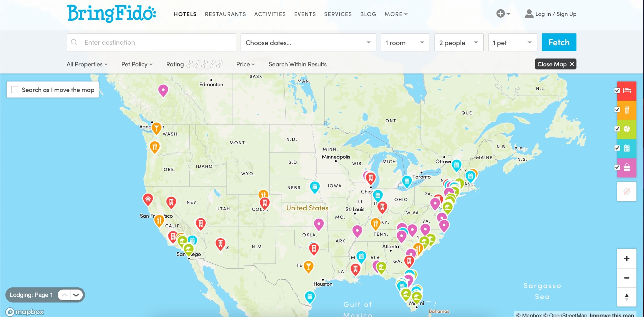Click the orange restaurant marker in Washington
644x317 pixels.
pyautogui.click(x=155, y=147)
